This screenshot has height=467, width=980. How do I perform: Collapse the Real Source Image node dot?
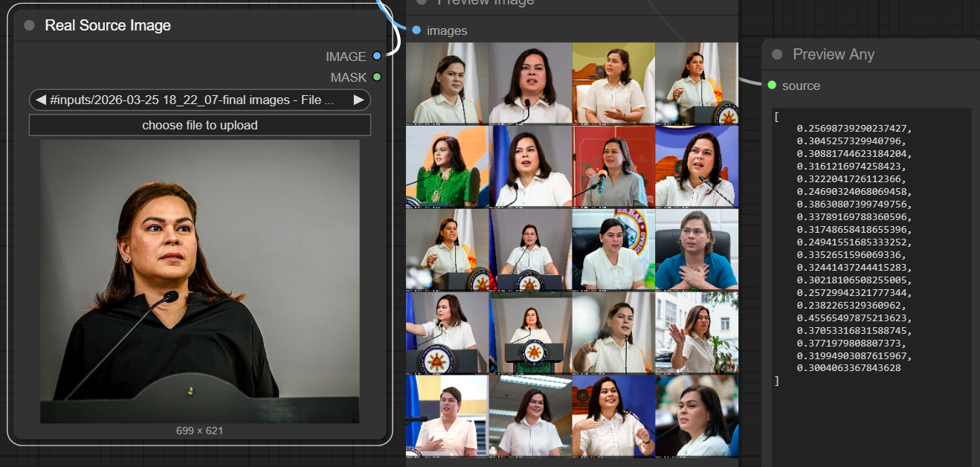[29, 25]
